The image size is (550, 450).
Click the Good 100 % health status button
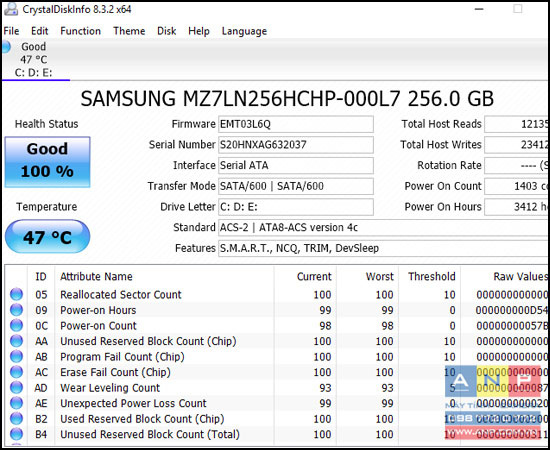[47, 162]
